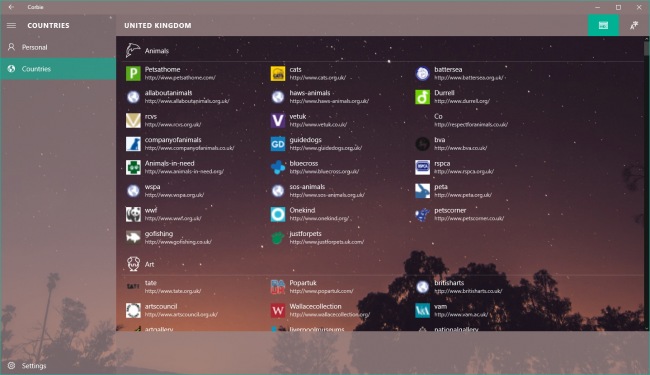Click the pin icon at top right

(x=634, y=25)
